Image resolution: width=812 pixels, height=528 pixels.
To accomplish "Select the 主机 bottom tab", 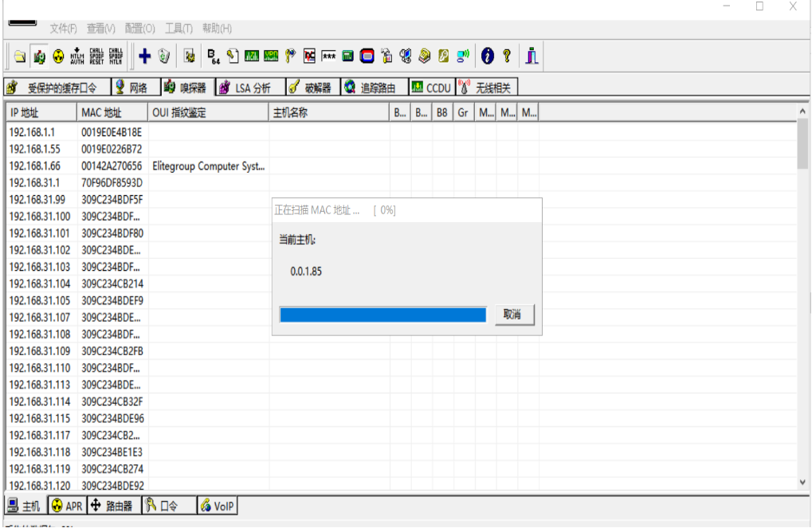I will 25,506.
